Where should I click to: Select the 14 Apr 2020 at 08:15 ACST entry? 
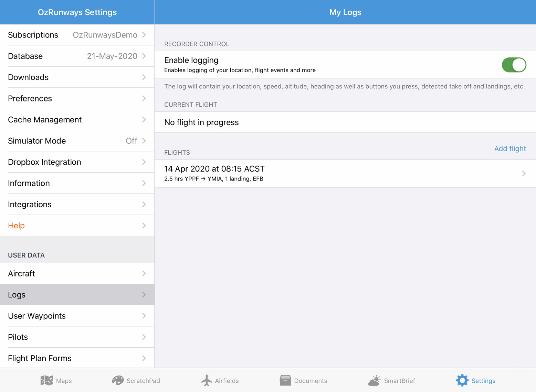(214, 169)
